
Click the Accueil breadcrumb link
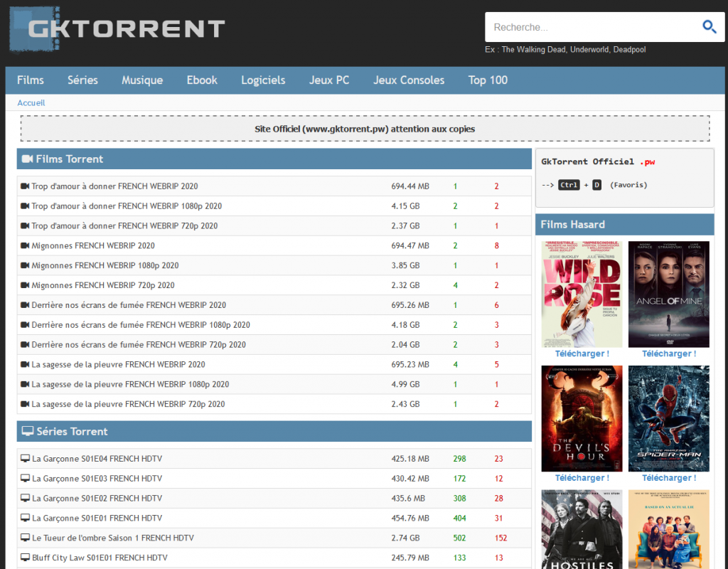point(31,102)
